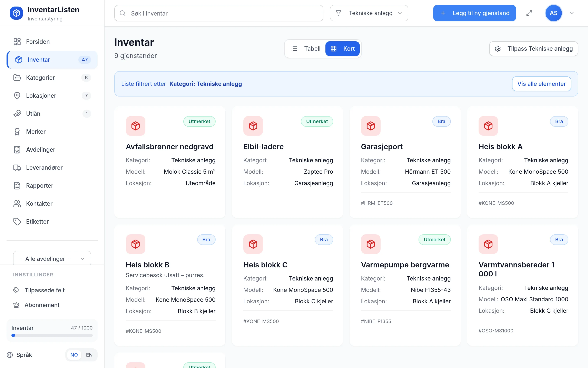Screen dimensions: 588x368
Task: Open the Utlån section
Action: coord(52,114)
